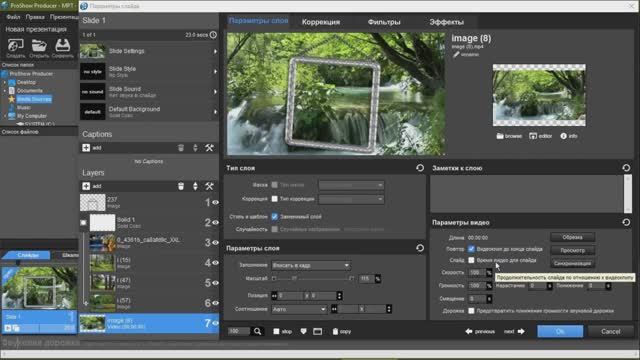
Task: Click Layers reorder arrows icon
Action: [x=195, y=186]
